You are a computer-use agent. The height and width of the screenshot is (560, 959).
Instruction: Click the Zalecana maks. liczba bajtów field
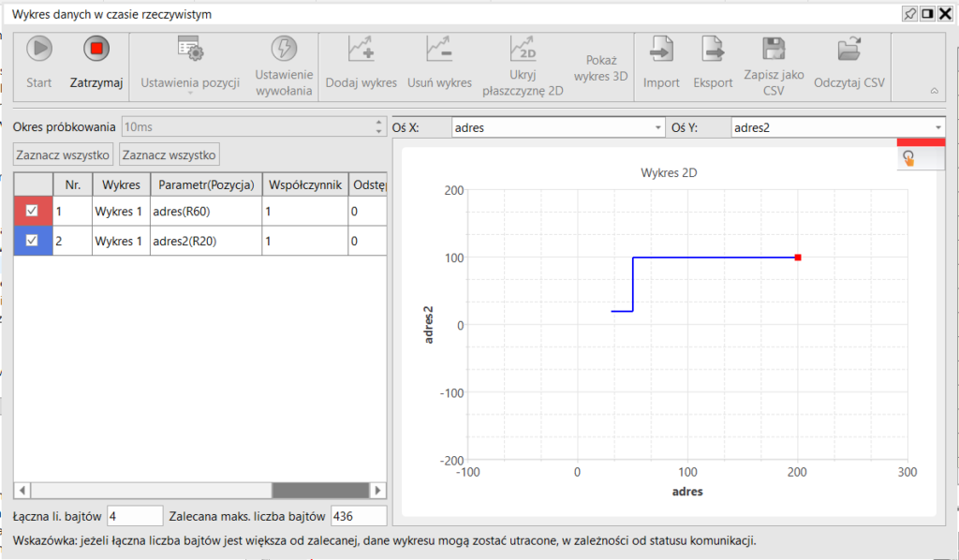tap(359, 516)
